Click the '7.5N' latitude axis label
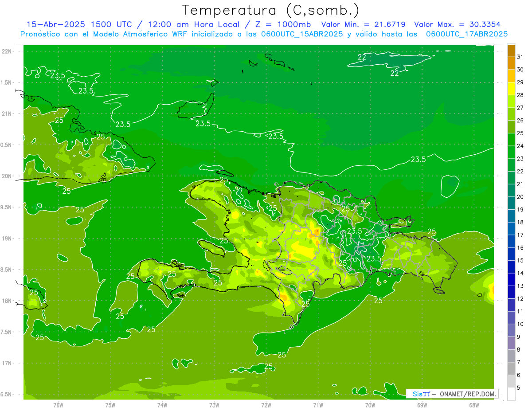This screenshot has width=532, height=411. coord(6,332)
